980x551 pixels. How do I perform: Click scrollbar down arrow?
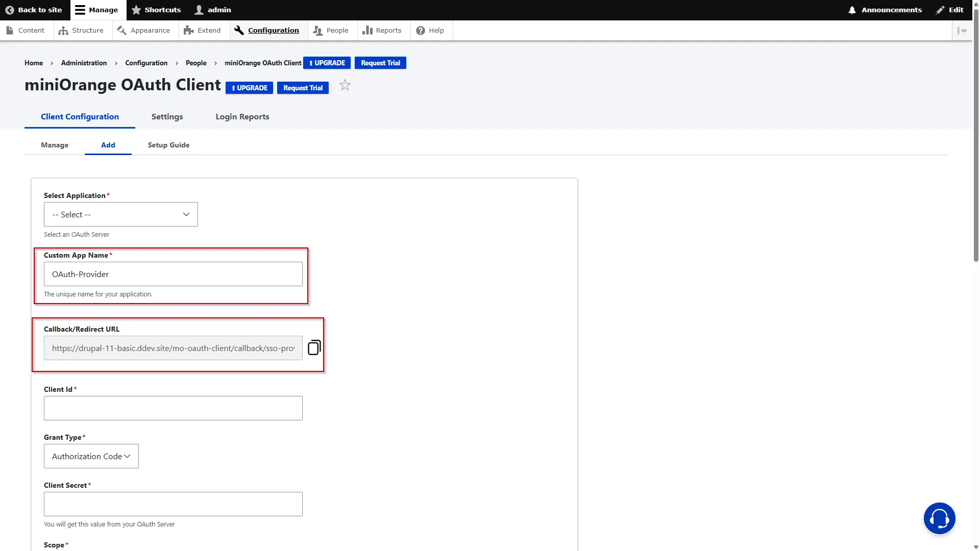point(976,547)
